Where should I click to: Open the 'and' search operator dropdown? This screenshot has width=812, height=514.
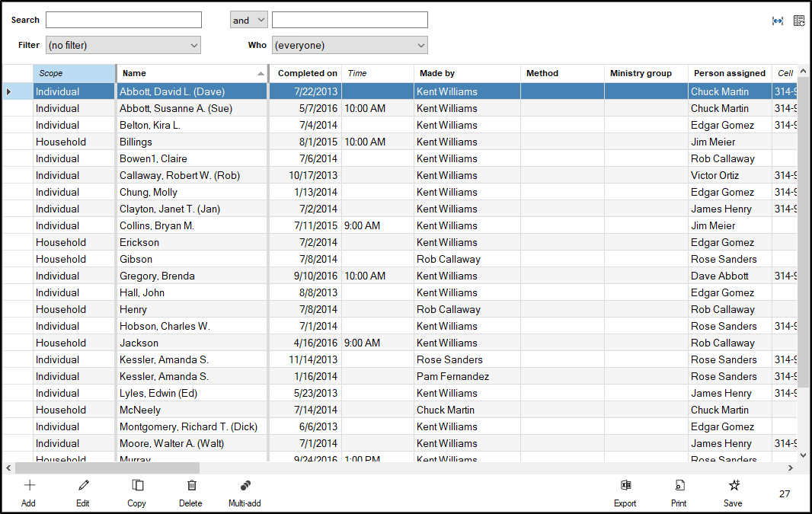(248, 21)
